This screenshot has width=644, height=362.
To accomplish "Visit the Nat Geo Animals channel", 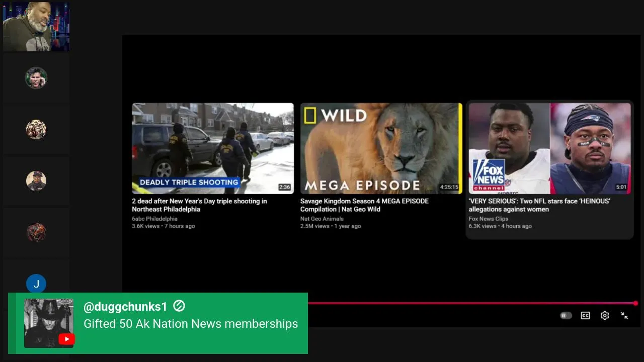I will 322,219.
